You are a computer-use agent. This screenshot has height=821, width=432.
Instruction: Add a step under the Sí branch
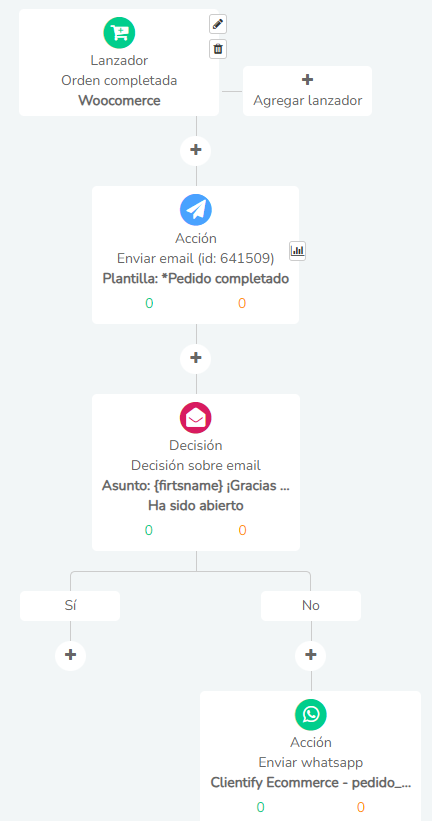point(70,655)
